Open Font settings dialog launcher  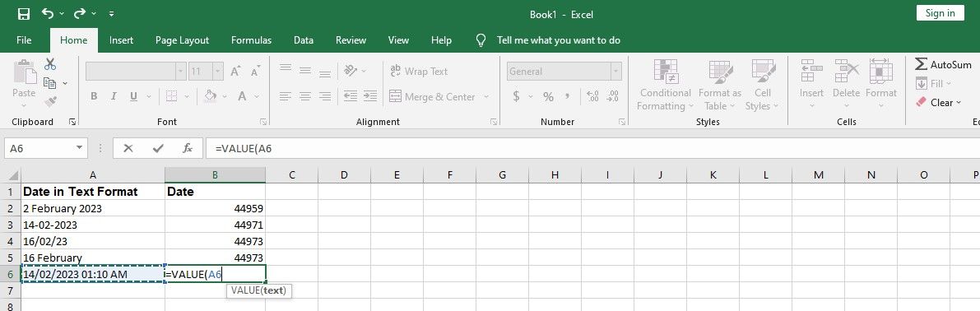[263, 123]
